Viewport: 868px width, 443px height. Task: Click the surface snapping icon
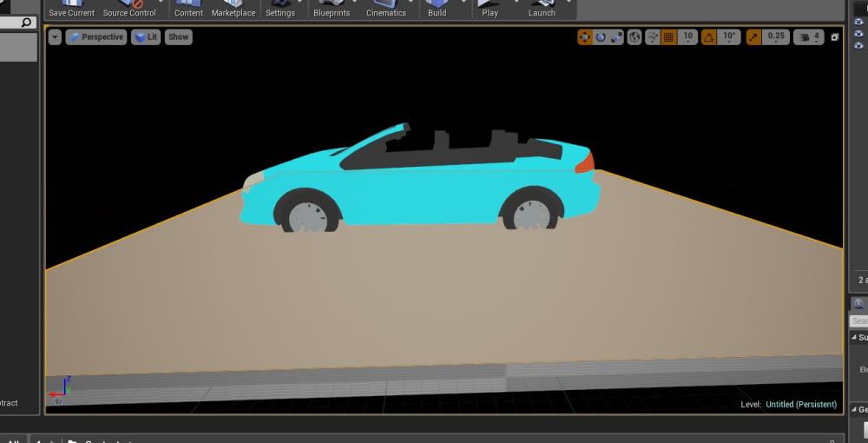coord(653,37)
